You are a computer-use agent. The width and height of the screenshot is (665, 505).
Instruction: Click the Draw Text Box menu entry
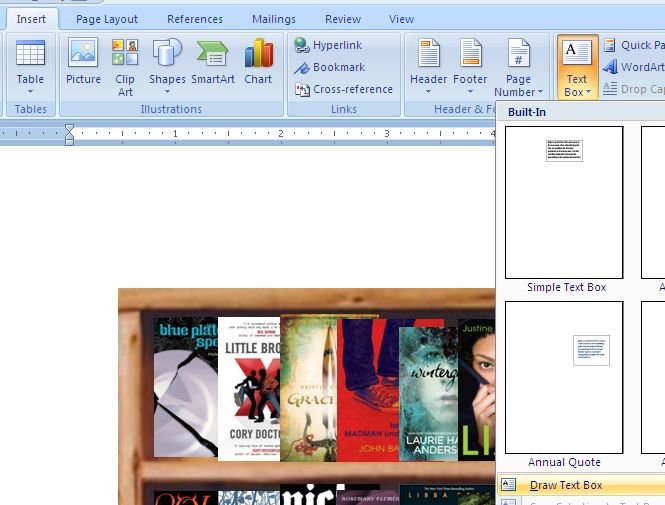[x=581, y=485]
